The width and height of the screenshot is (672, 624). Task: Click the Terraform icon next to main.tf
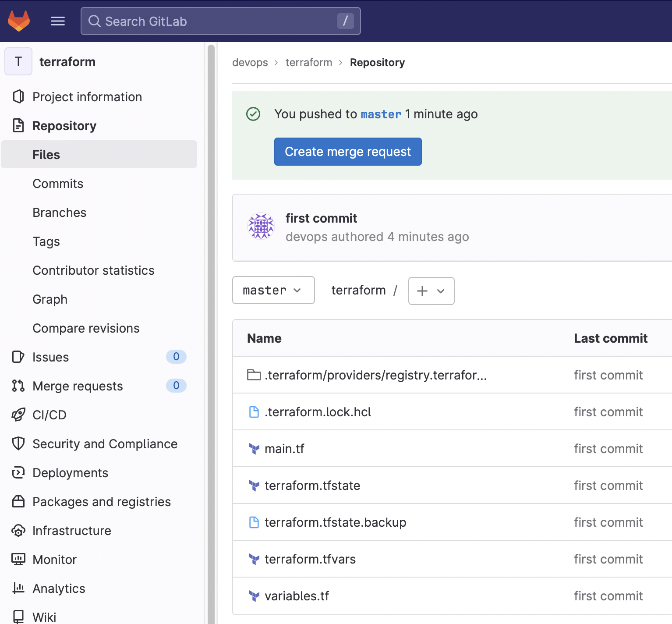tap(254, 449)
